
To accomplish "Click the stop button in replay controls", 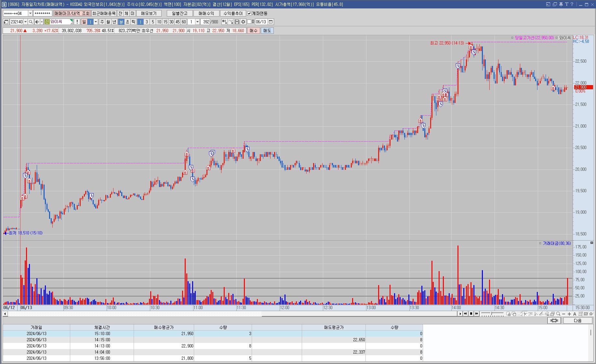I will 471,314.
